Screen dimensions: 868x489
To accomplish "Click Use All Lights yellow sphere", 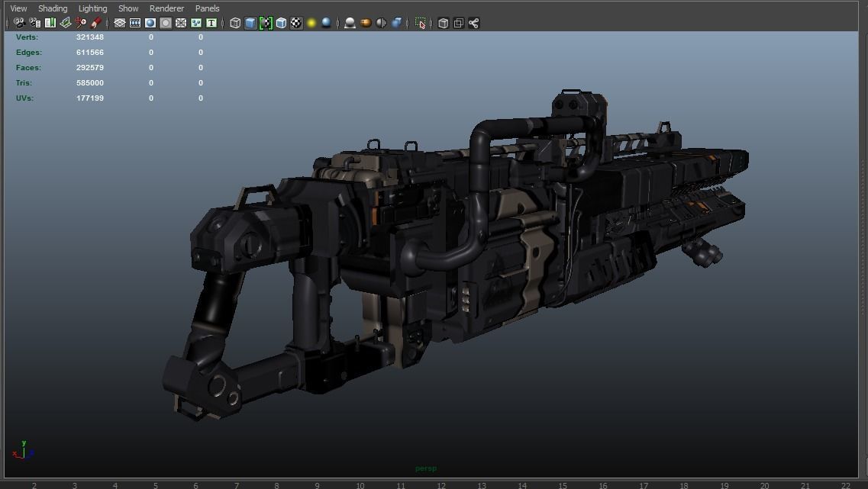I will tap(311, 23).
